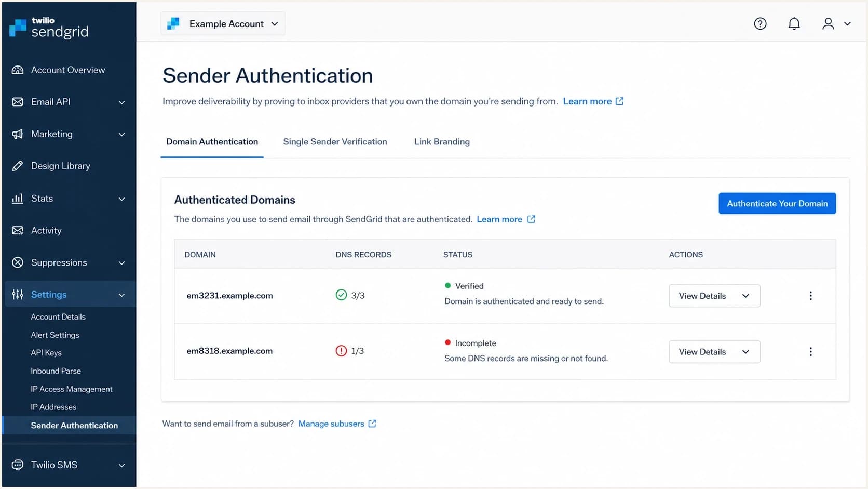
Task: Open View Details dropdown for em8318.example.com
Action: 714,352
